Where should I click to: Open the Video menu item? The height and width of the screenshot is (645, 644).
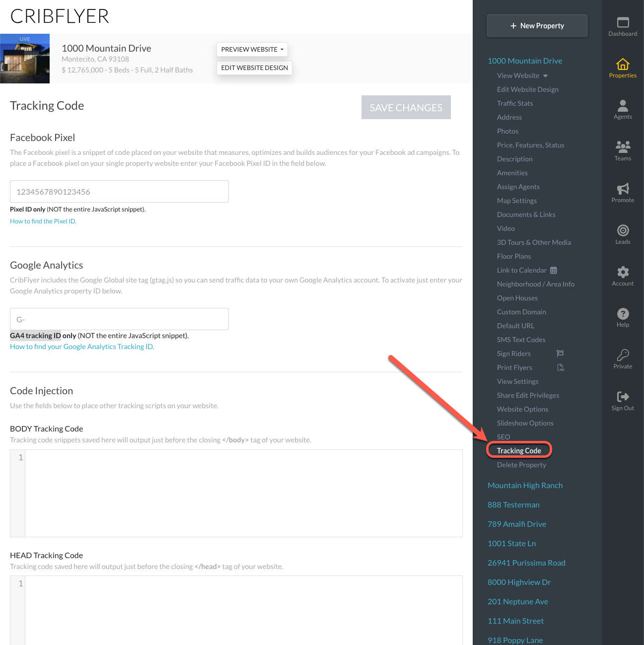505,228
